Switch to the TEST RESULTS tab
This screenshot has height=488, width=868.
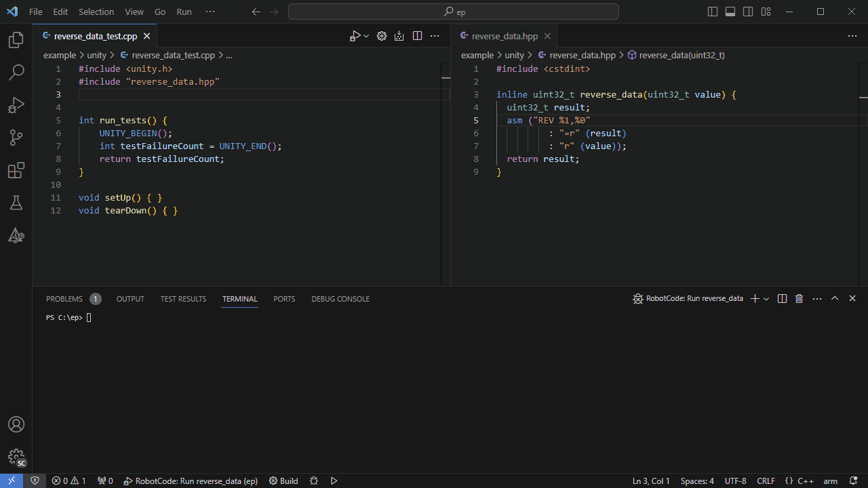tap(183, 298)
